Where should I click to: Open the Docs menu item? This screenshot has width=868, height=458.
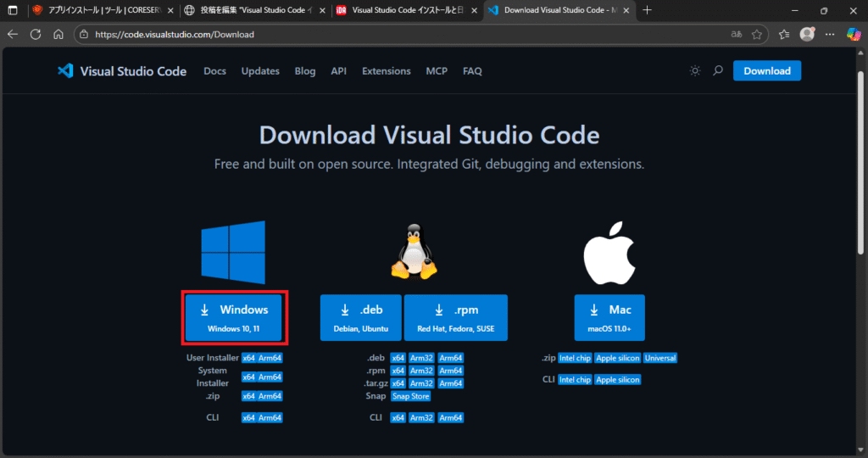coord(215,71)
